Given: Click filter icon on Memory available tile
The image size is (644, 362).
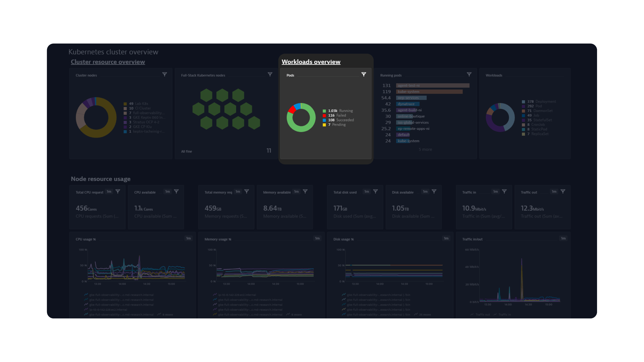Looking at the screenshot, I should click(x=305, y=192).
